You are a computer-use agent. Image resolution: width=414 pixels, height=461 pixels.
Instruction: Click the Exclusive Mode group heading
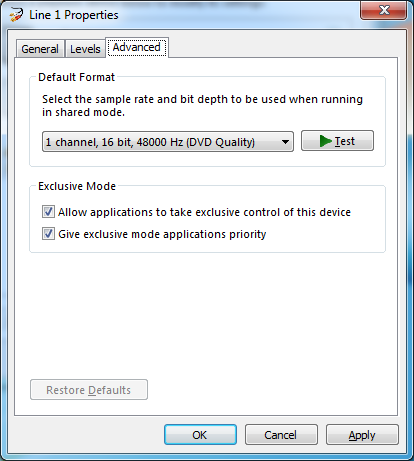[77, 186]
